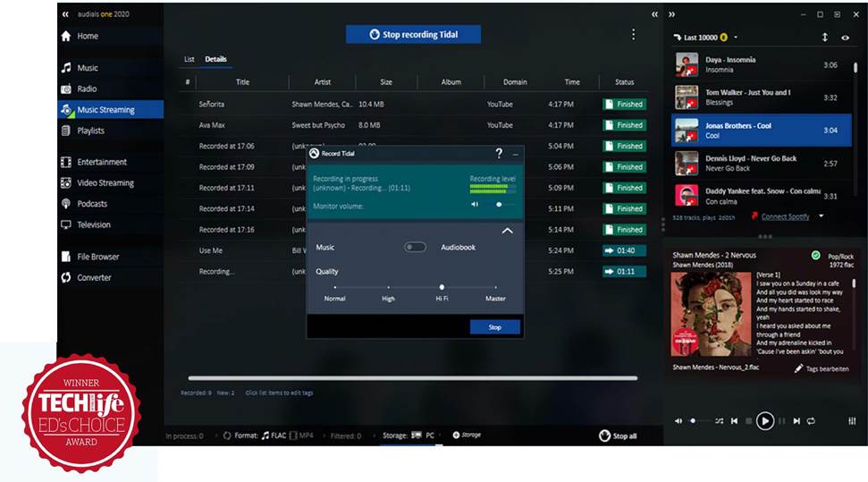
Task: Open the three-dot options menu
Action: [x=633, y=34]
